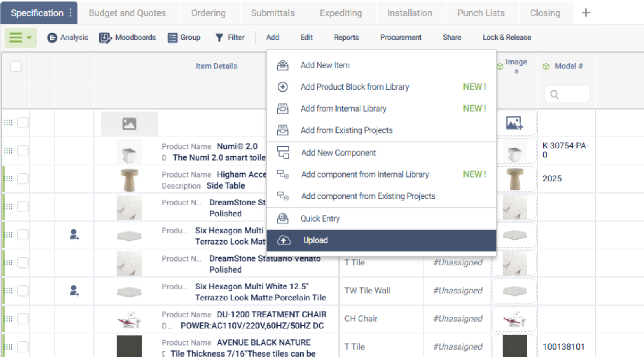The image size is (644, 357).
Task: Open the Installation tab
Action: pos(410,13)
